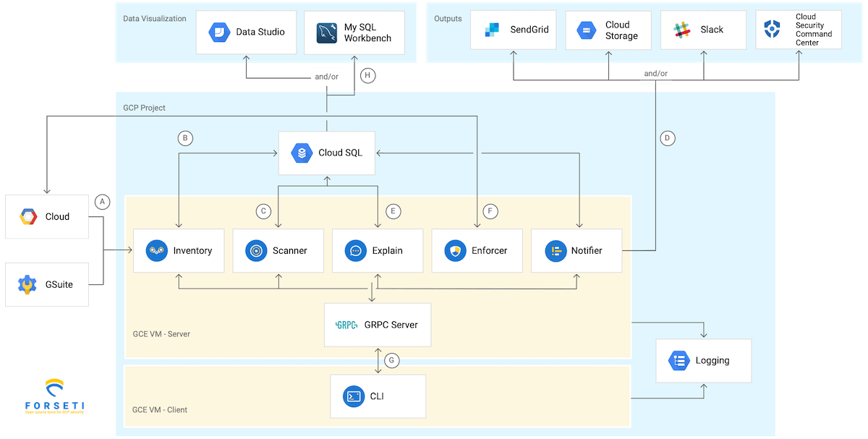Click the "Data Visualization" section heading
The image size is (868, 439).
pos(155,19)
